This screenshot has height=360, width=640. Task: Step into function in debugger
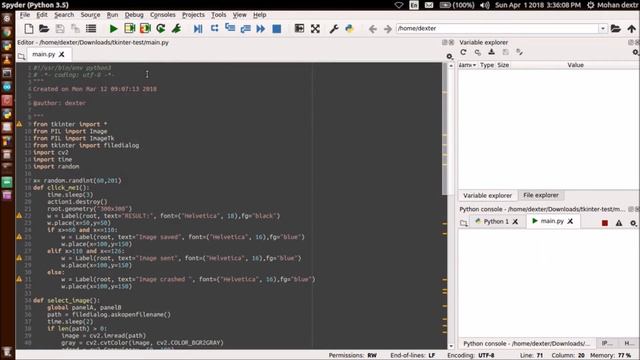(x=230, y=28)
